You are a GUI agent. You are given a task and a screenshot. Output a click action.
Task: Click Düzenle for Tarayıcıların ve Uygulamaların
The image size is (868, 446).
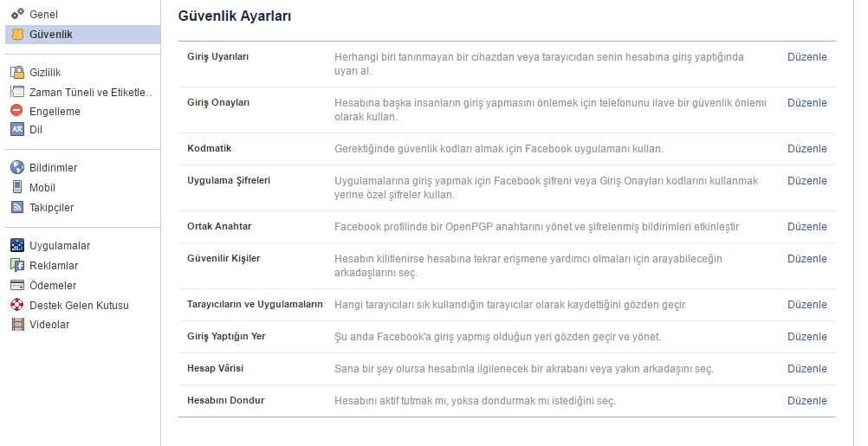[x=807, y=305]
